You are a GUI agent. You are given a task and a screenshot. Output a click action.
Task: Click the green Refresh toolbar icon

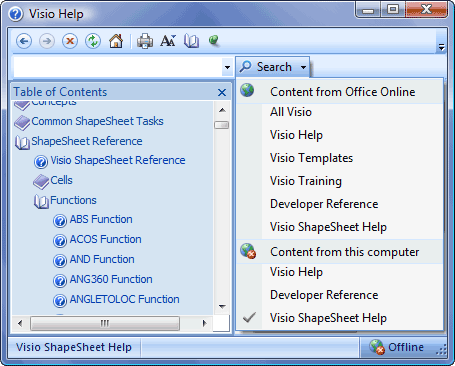click(x=93, y=41)
